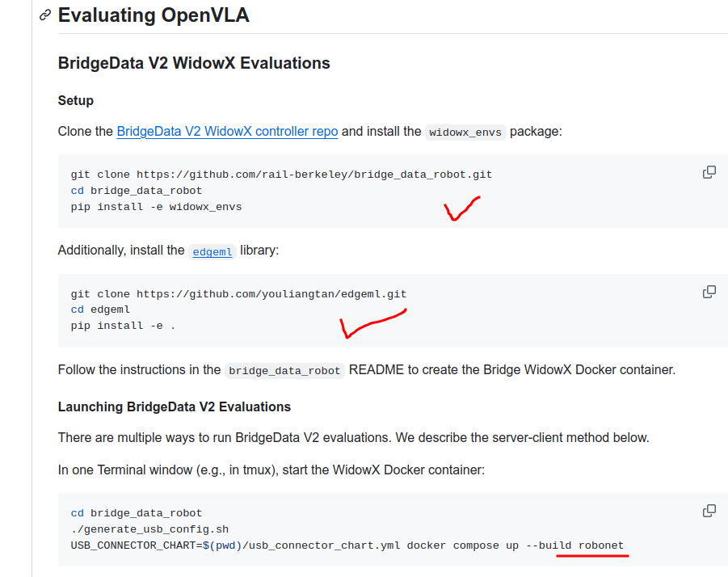Copy the git clone bridge_data_robot code block
This screenshot has width=728, height=577.
(709, 171)
